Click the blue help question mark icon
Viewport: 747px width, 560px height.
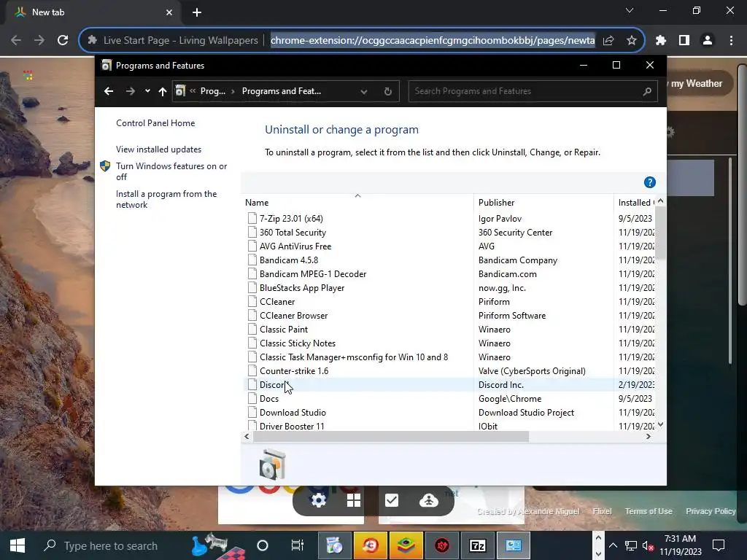coord(650,182)
